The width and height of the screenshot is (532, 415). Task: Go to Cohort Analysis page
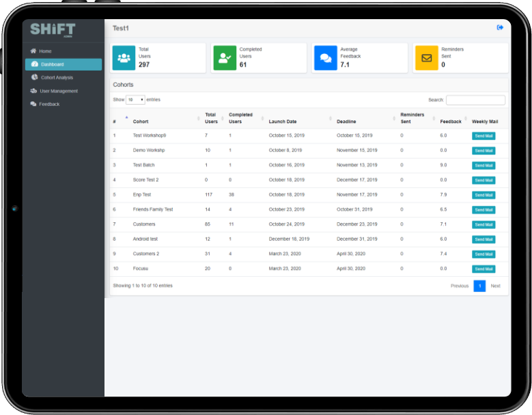click(x=64, y=77)
